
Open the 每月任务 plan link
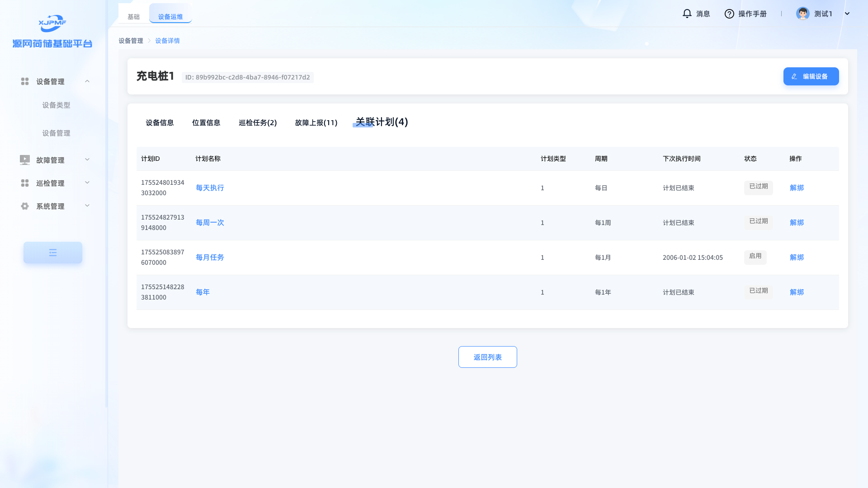tap(210, 257)
